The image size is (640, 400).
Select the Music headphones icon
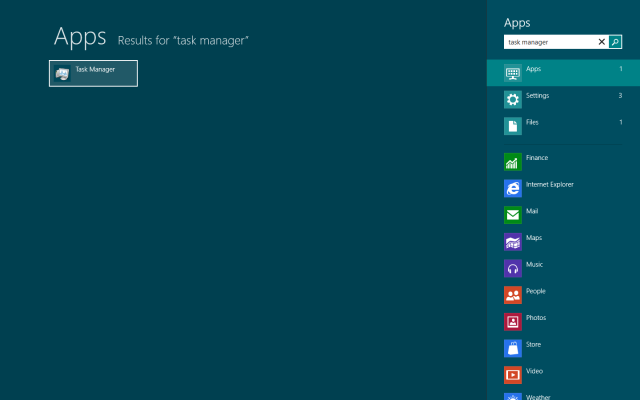click(x=513, y=268)
